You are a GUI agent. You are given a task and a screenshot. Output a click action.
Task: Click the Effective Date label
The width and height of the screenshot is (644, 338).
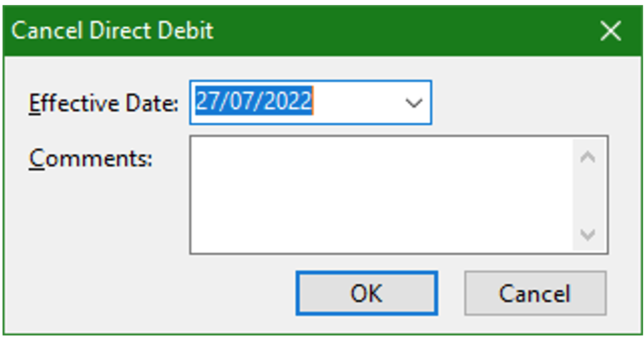103,103
